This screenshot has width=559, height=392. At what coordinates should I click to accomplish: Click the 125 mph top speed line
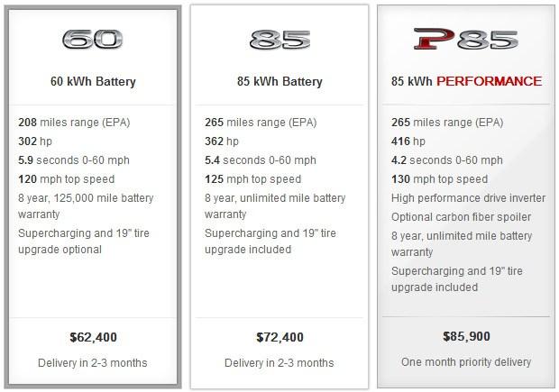(253, 179)
